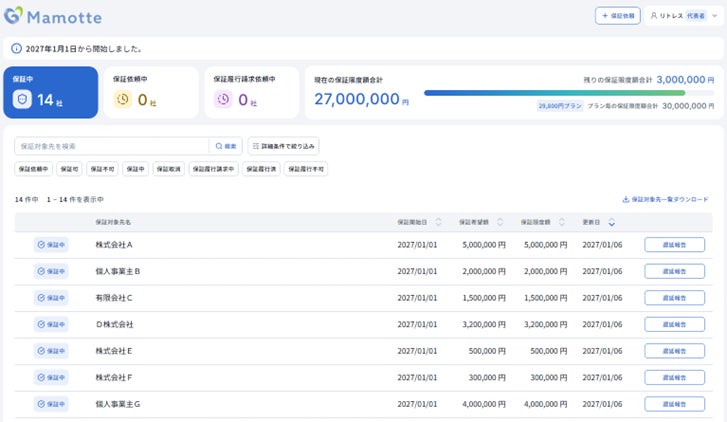Click the ＋保証依頼 button
The image size is (727, 422).
click(x=617, y=16)
